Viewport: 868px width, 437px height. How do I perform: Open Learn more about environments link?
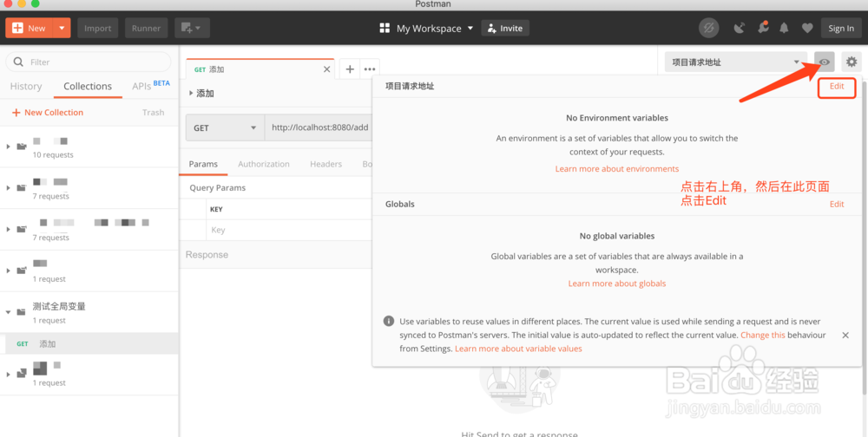[616, 169]
